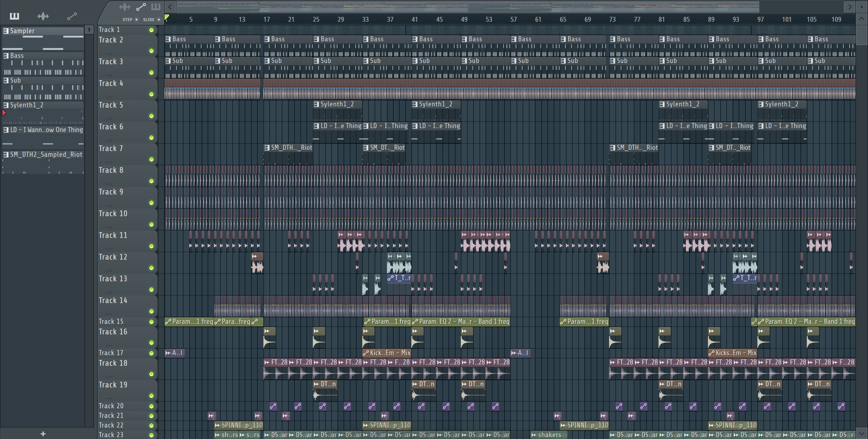Viewport: 868px width, 439px height.
Task: Select the first purple automation clip on Track 20
Action: coord(273,406)
